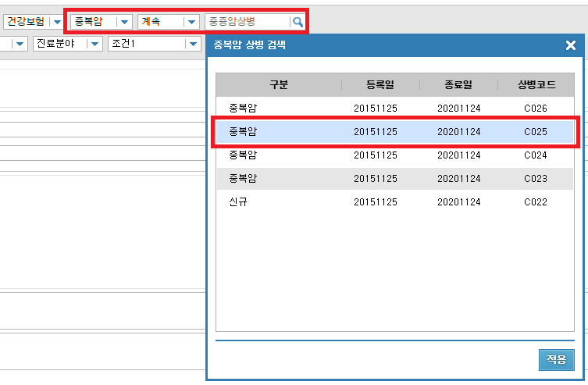Open the cut-off dropdown left of 진료분야

[x=20, y=44]
